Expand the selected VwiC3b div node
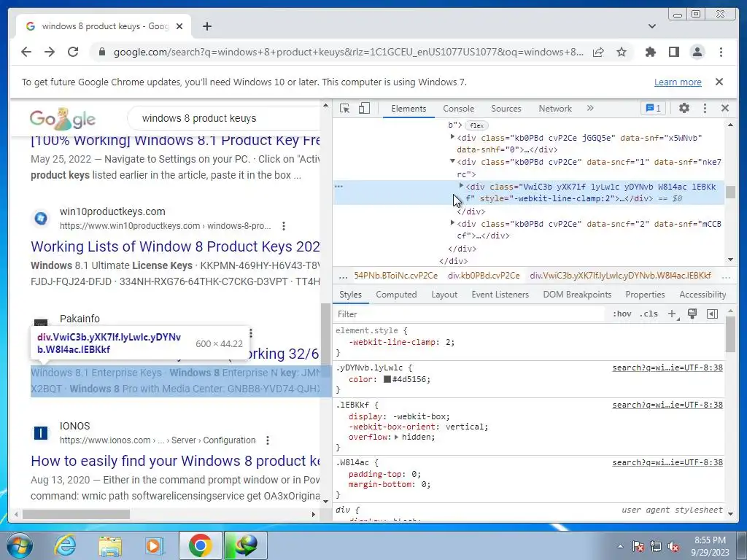747x560 pixels. (461, 186)
